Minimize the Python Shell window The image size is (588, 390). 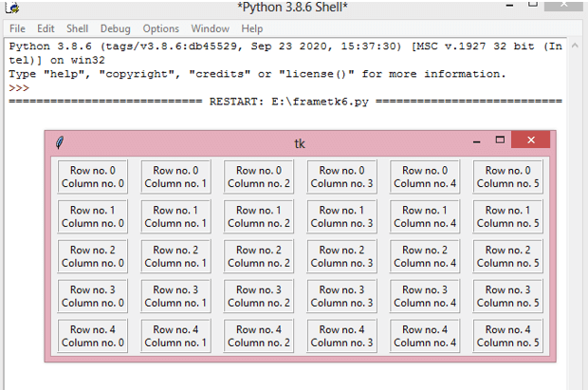(x=509, y=6)
